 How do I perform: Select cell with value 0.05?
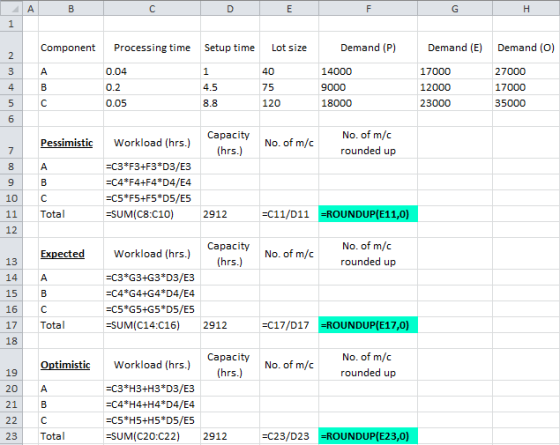point(152,103)
